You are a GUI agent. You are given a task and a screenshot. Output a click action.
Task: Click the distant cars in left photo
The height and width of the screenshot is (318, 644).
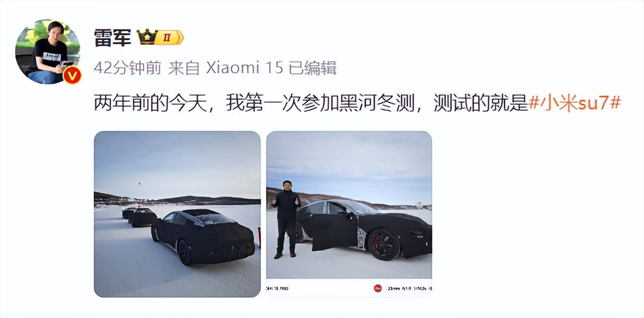pyautogui.click(x=140, y=216)
